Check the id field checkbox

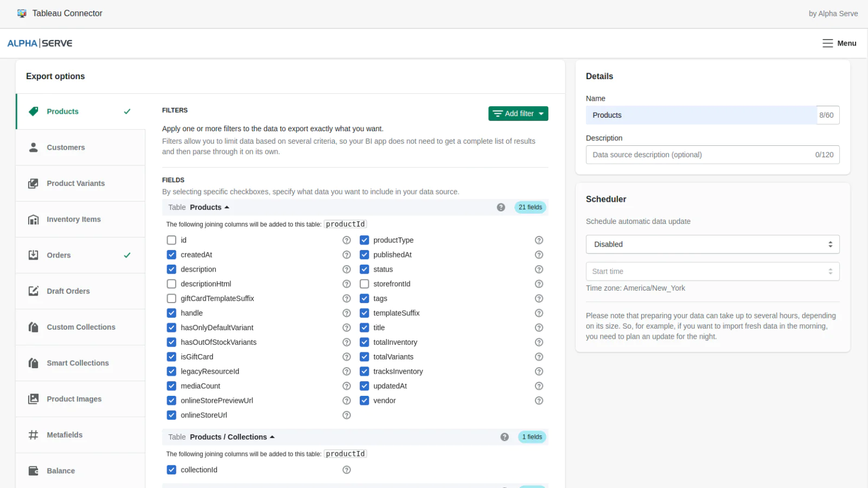[171, 240]
